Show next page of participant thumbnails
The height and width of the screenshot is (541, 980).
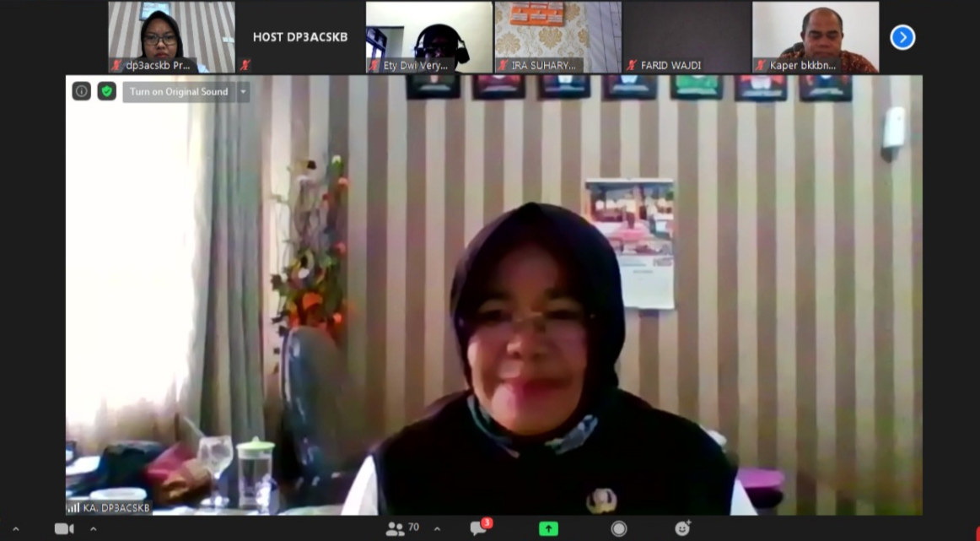pyautogui.click(x=902, y=37)
